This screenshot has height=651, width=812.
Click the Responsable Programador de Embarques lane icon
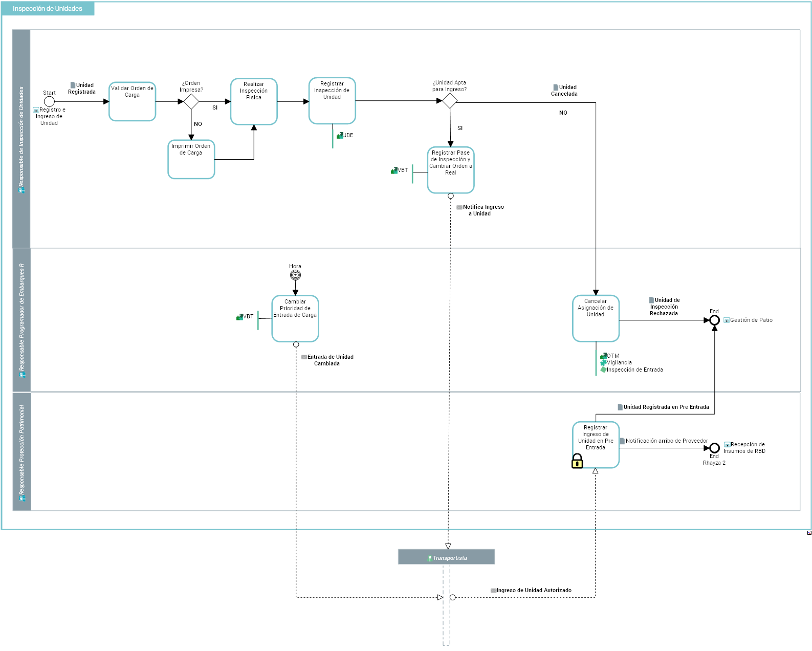[21, 375]
